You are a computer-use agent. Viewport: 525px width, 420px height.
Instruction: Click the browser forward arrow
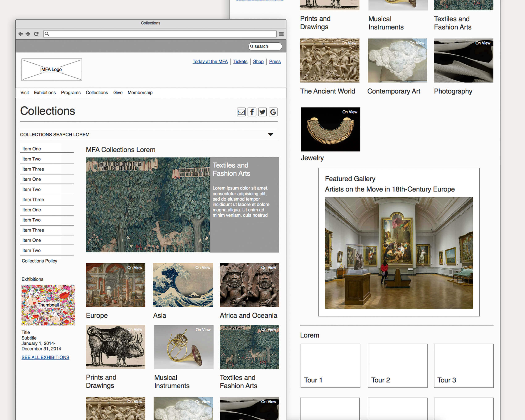point(28,34)
